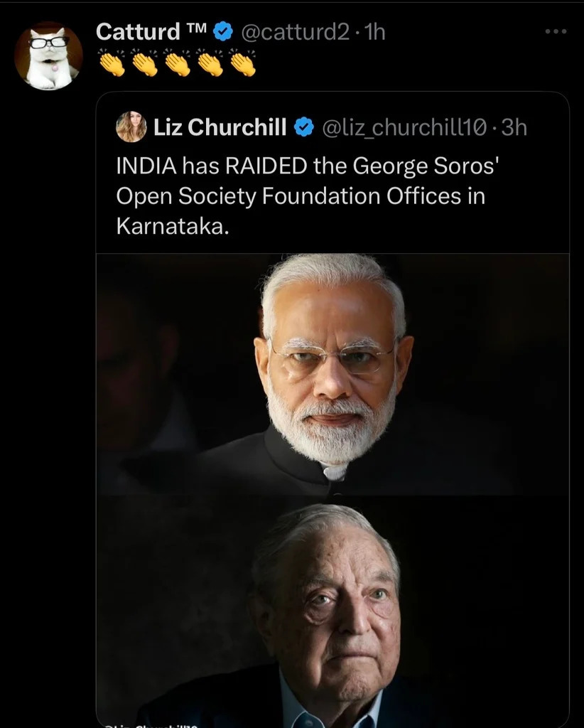Click the second clapping hands emoji
Screen dimensions: 584x728
click(145, 64)
